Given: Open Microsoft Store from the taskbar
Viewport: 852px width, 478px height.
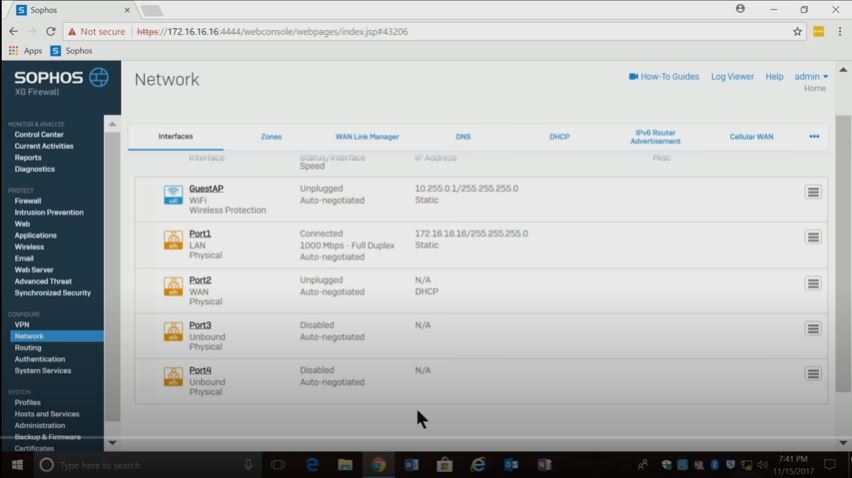Looking at the screenshot, I should tap(444, 465).
